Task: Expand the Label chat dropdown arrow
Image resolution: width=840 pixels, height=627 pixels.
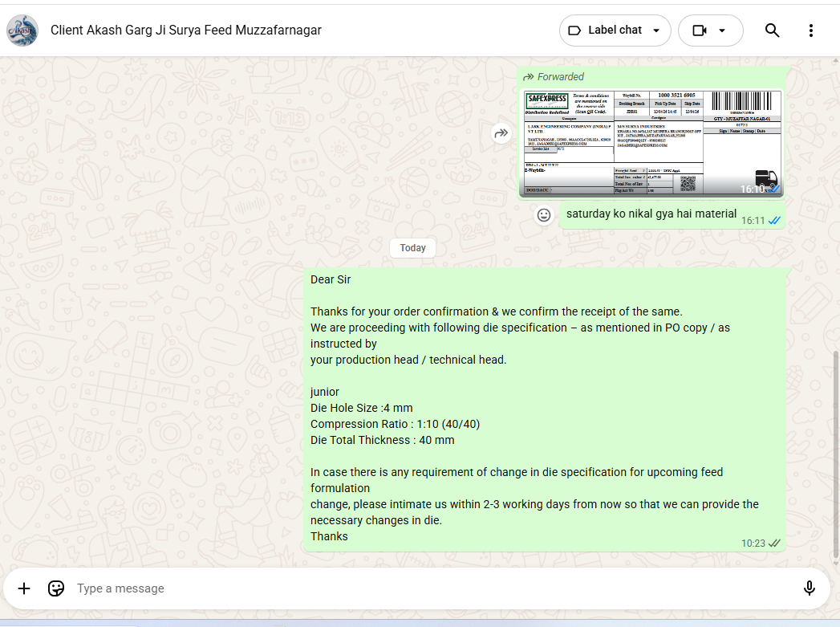Action: tap(656, 31)
